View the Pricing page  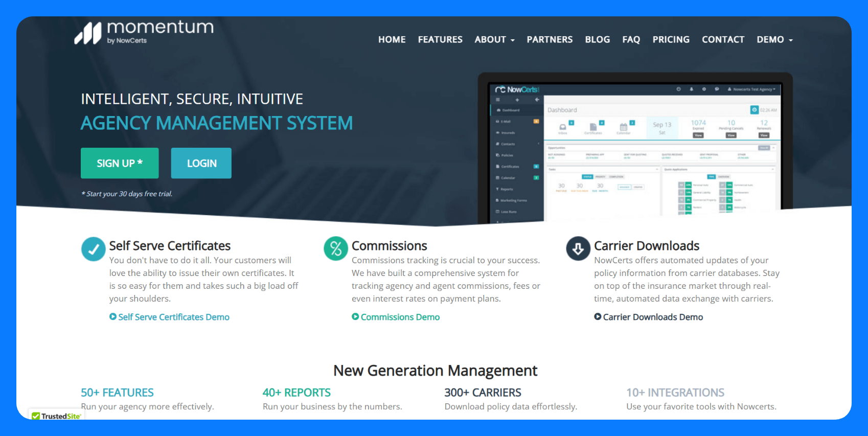coord(671,39)
